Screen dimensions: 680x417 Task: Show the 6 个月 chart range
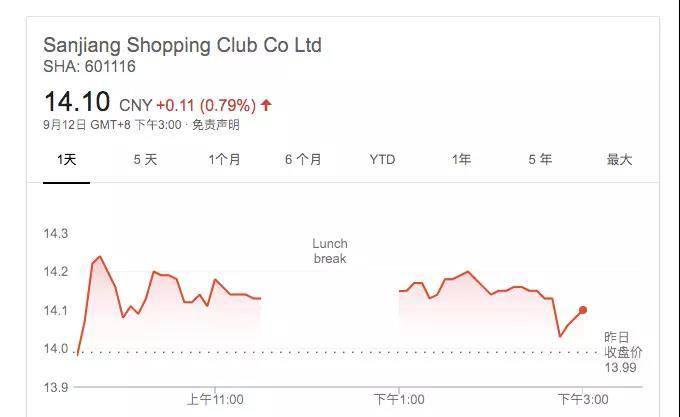tap(303, 160)
